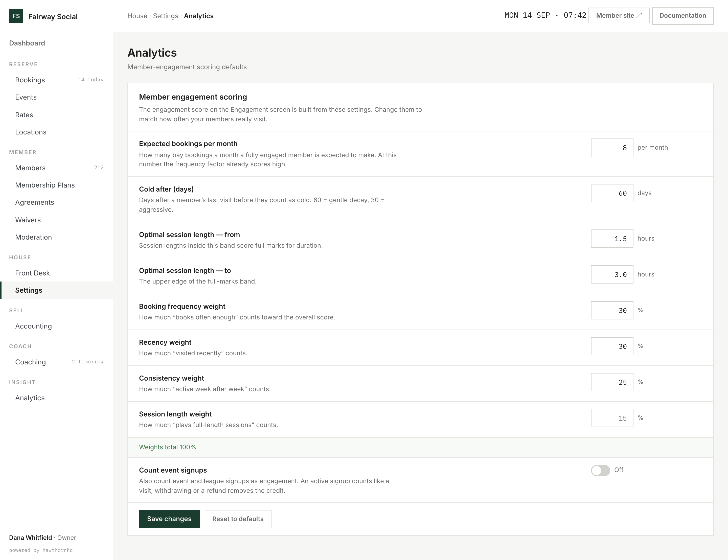Select Settings in sidebar

pos(56,290)
